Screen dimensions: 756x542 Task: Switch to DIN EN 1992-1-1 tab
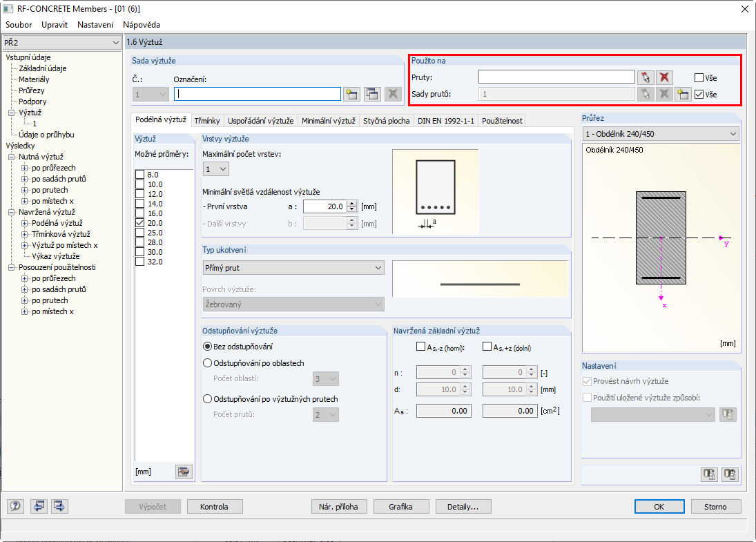pos(446,121)
